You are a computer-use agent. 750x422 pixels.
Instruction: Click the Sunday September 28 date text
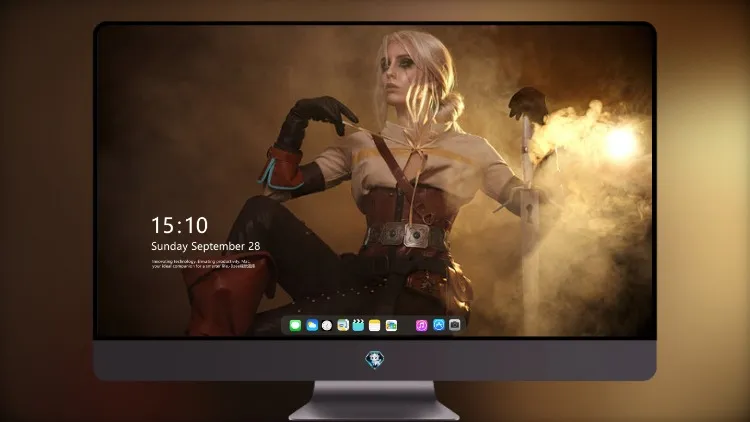(x=206, y=246)
